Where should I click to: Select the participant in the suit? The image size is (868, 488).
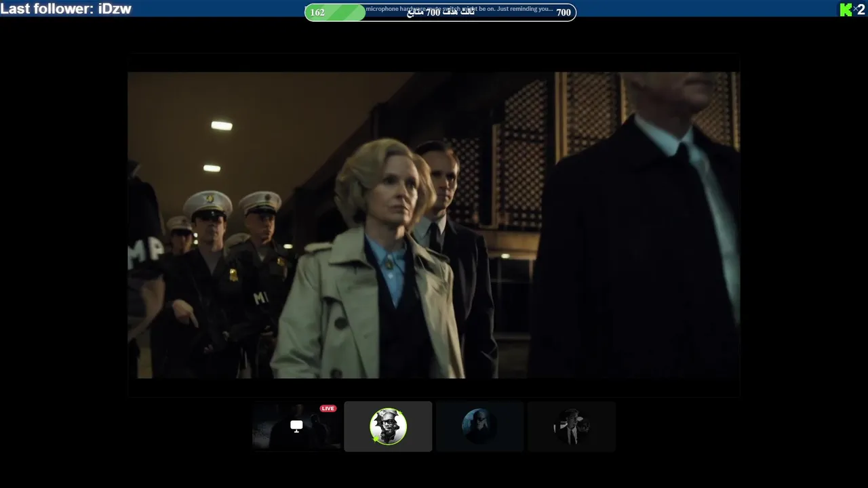[572, 426]
